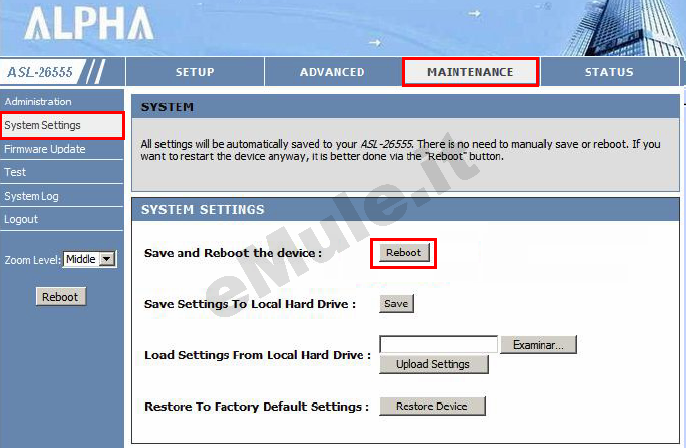
Task: Open Firmware Update page
Action: pos(61,149)
